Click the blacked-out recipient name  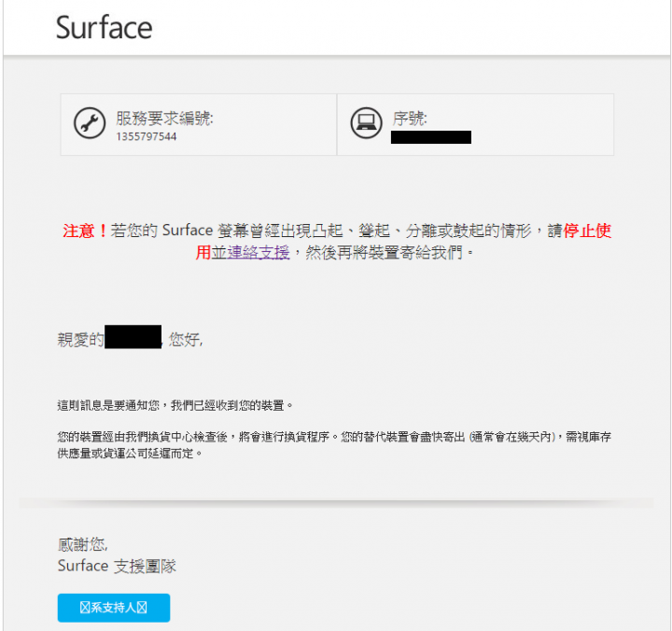click(133, 337)
